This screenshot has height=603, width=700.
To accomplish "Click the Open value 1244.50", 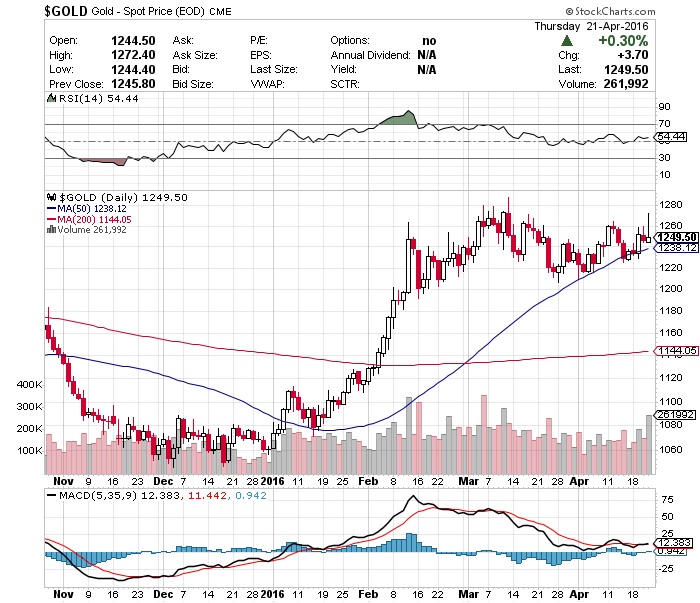I will click(133, 41).
